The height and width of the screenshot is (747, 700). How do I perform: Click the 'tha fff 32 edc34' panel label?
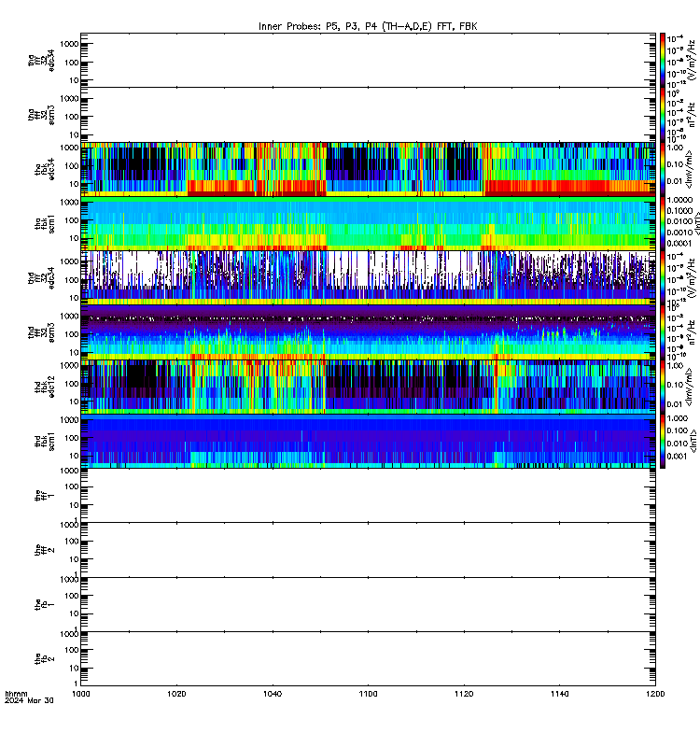41,61
